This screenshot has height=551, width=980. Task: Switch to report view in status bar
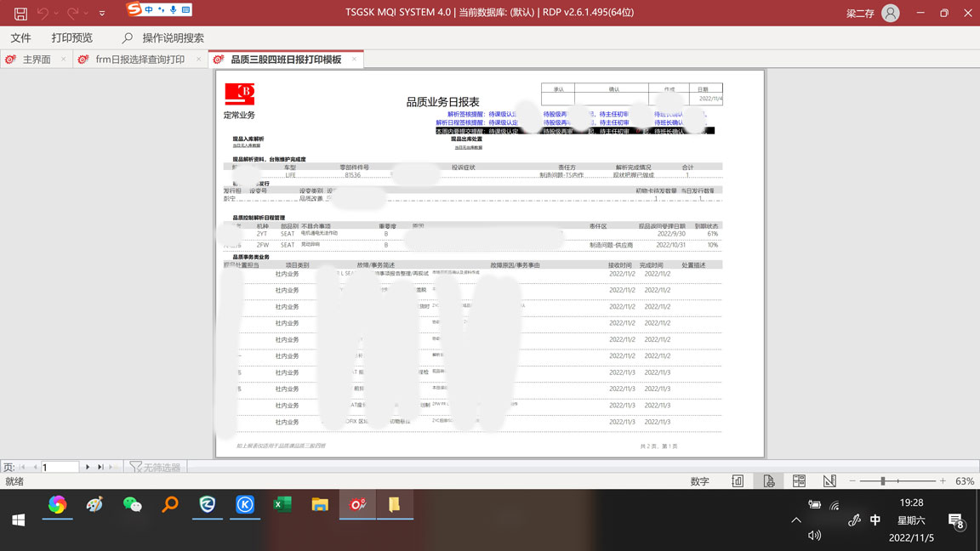[738, 481]
